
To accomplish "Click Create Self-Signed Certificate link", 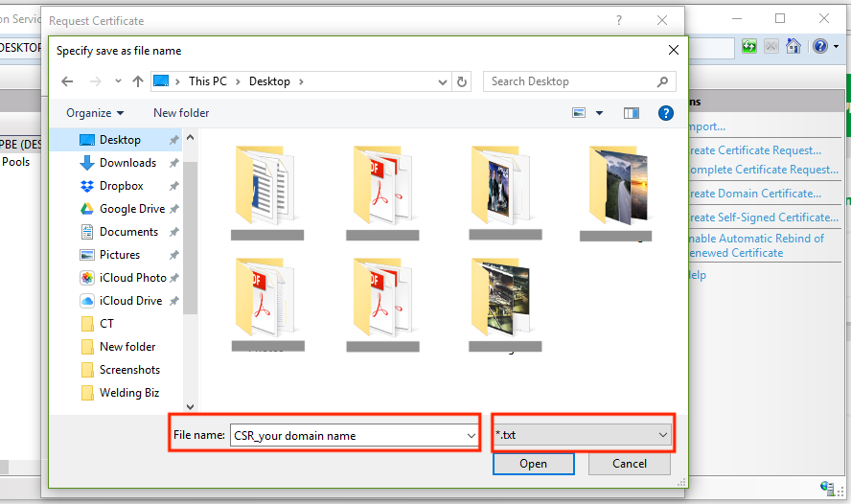I will tap(764, 218).
